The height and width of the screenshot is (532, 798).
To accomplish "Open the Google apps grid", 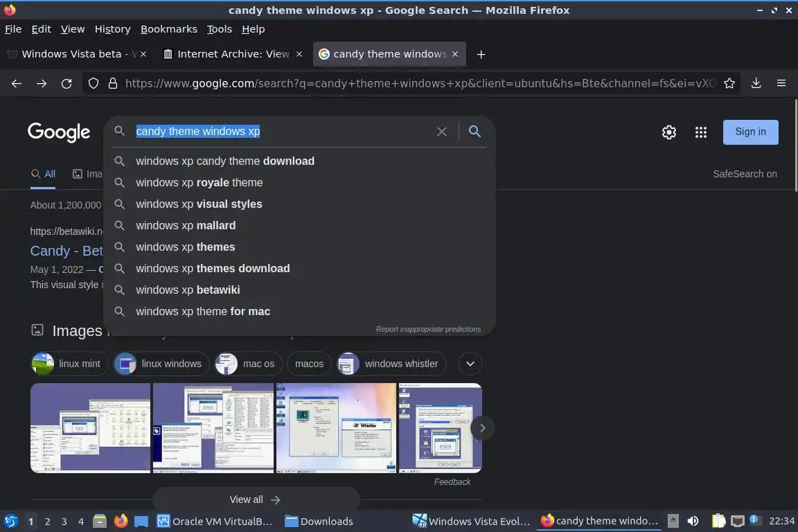I will click(x=701, y=132).
